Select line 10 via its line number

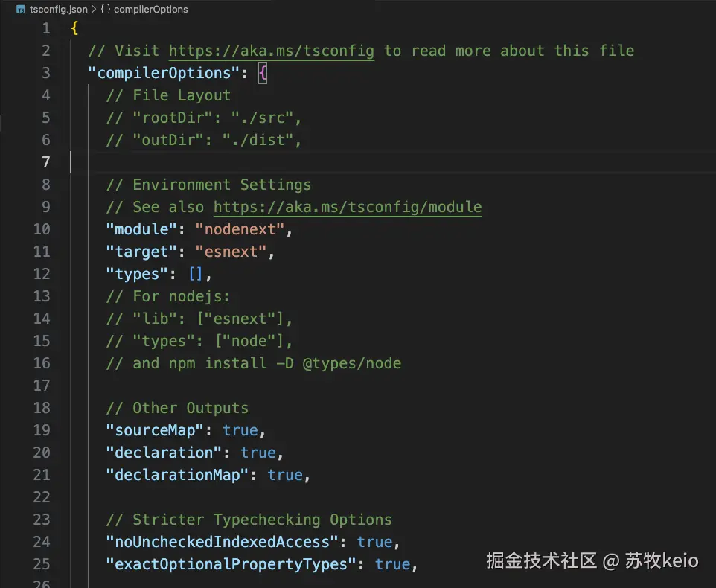point(42,229)
